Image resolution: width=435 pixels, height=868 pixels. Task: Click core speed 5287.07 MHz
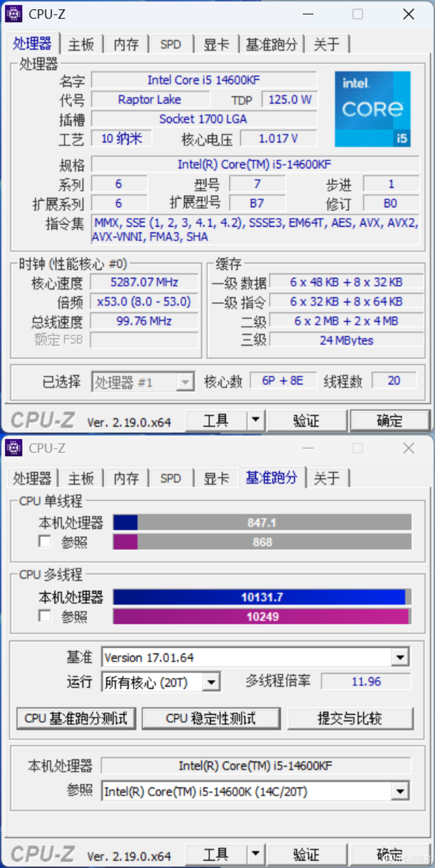(144, 282)
